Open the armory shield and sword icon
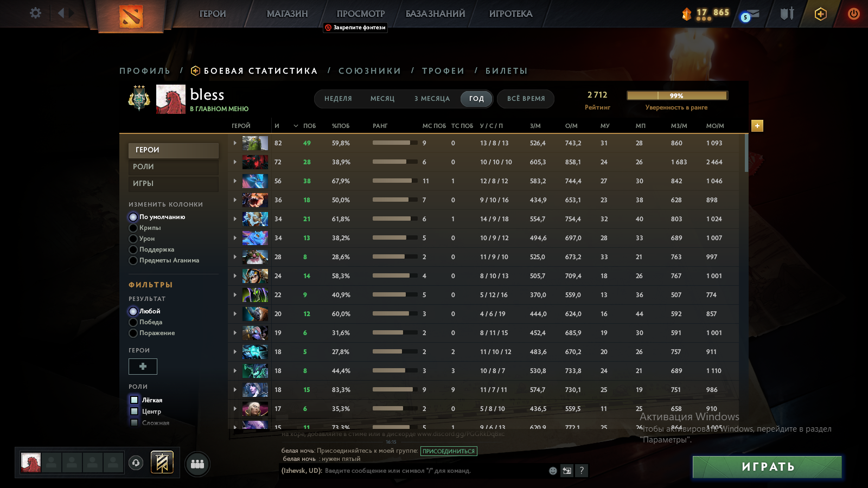 click(787, 14)
